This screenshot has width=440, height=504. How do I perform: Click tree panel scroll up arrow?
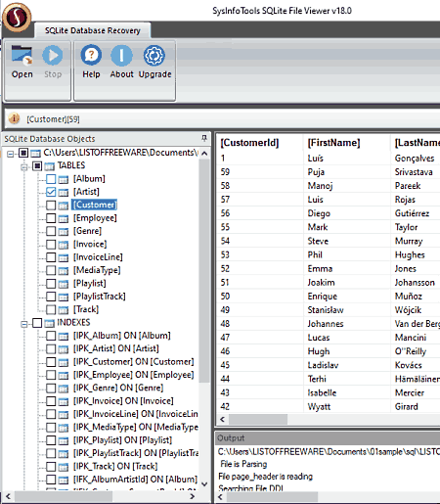pos(204,154)
